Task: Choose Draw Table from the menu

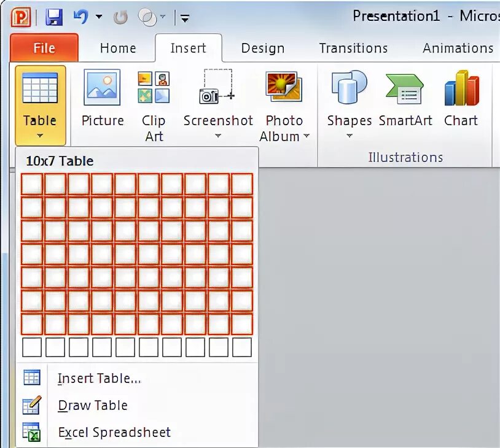Action: (x=137, y=405)
